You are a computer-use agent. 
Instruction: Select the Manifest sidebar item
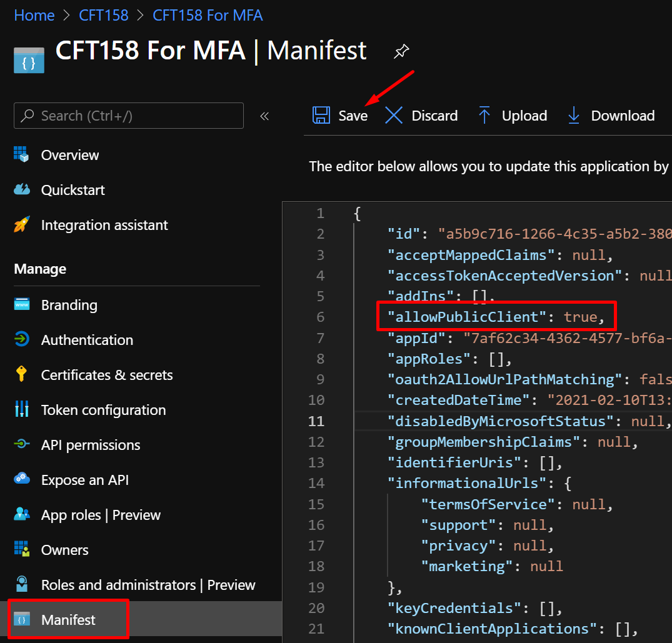pyautogui.click(x=68, y=620)
